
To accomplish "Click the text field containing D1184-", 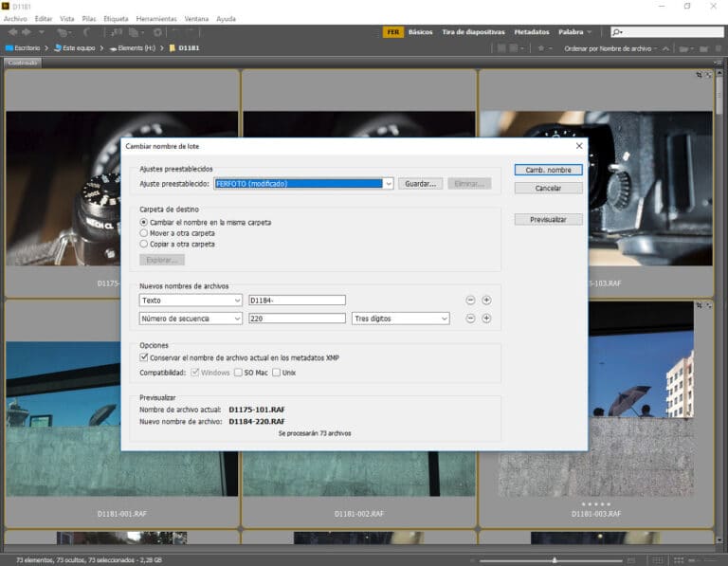I will pyautogui.click(x=297, y=301).
